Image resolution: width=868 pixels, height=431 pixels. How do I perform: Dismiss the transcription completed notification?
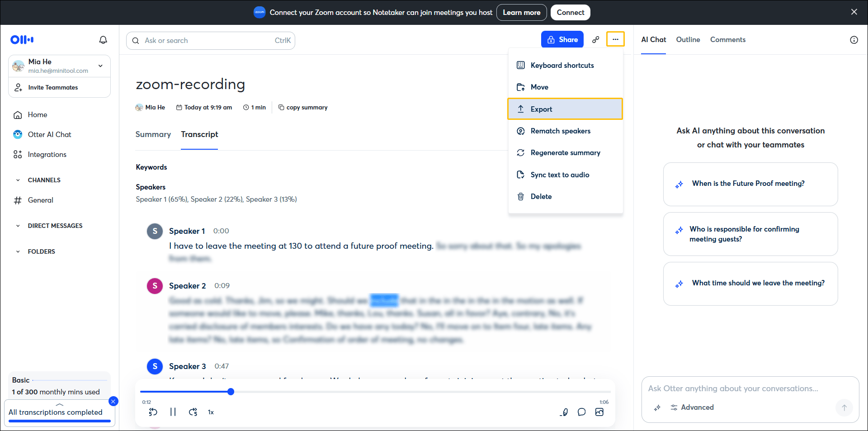(x=113, y=401)
